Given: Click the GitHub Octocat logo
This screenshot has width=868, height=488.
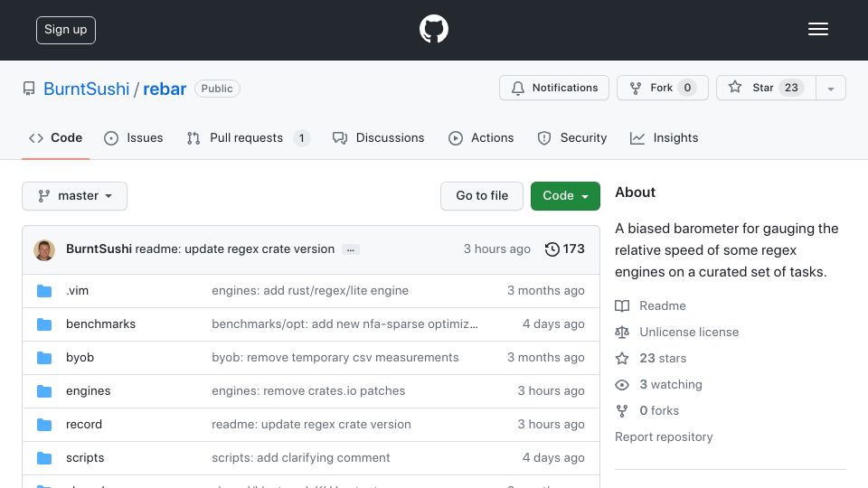Looking at the screenshot, I should (x=433, y=29).
